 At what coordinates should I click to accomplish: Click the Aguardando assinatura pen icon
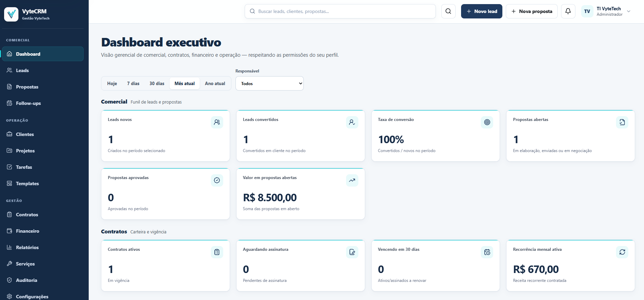(352, 252)
